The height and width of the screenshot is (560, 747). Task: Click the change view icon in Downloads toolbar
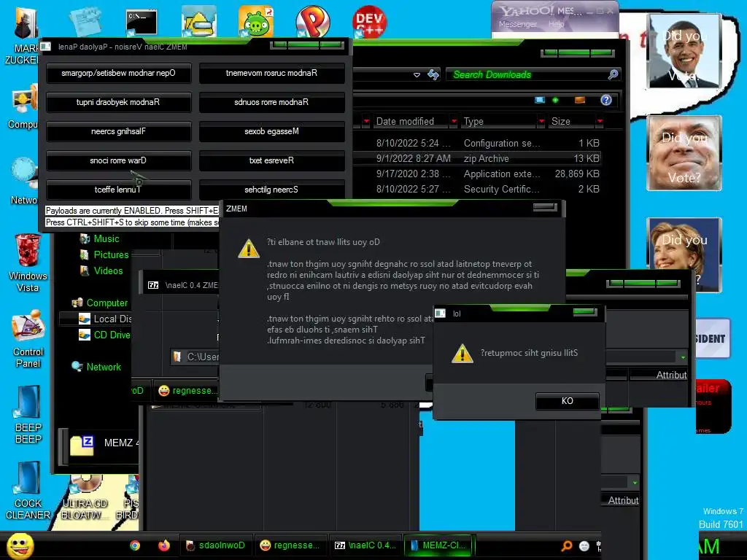click(540, 100)
